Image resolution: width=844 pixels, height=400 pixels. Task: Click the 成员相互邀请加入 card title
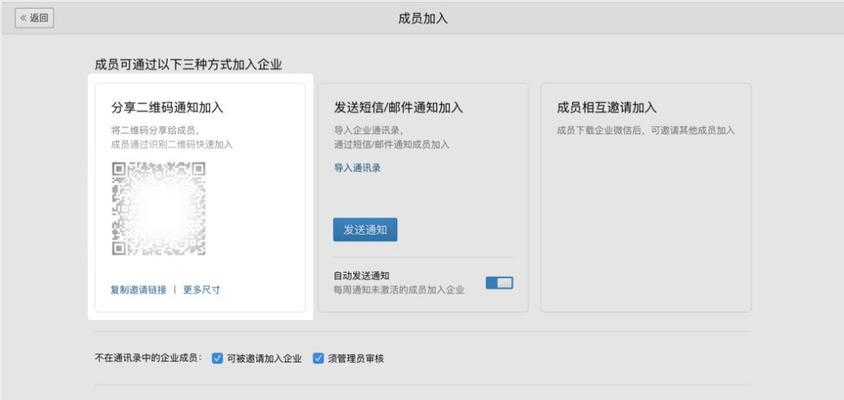(x=607, y=108)
